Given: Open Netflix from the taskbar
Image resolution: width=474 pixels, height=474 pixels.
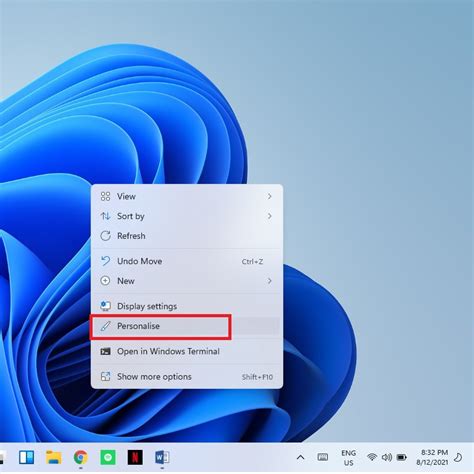Looking at the screenshot, I should pos(135,457).
